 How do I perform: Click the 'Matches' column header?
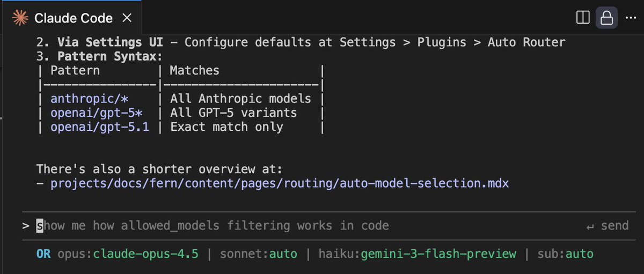(195, 70)
